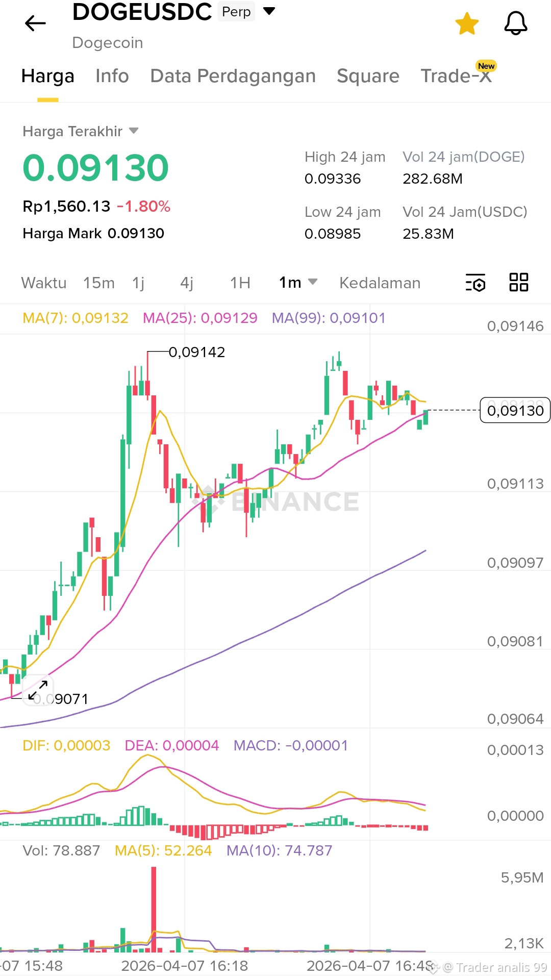Click the Vol 24 jam(DOGE) value 282.68M
Screen dimensions: 551x980
tap(433, 179)
